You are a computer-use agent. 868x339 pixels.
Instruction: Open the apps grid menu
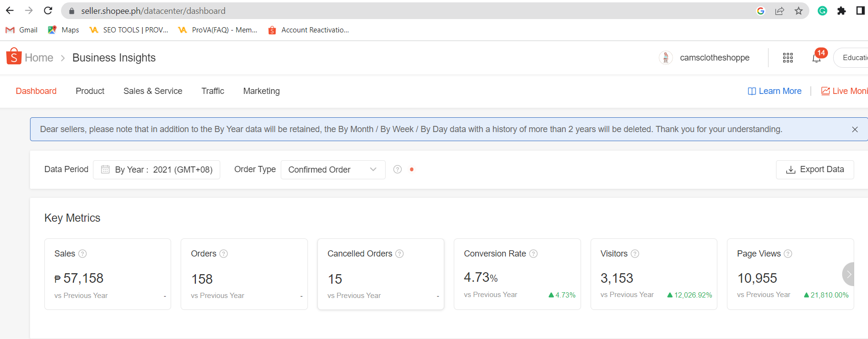[x=788, y=58]
